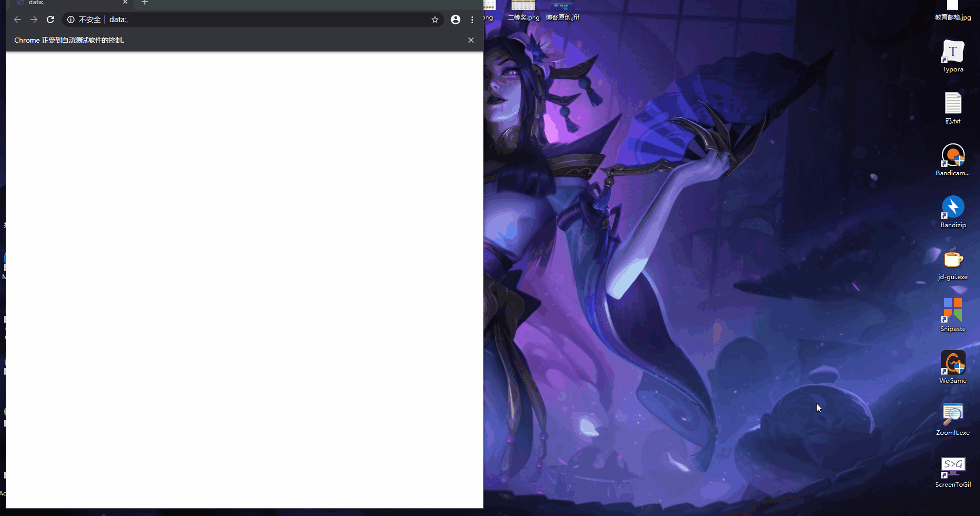Reload the current page
This screenshot has height=516, width=980.
point(50,20)
